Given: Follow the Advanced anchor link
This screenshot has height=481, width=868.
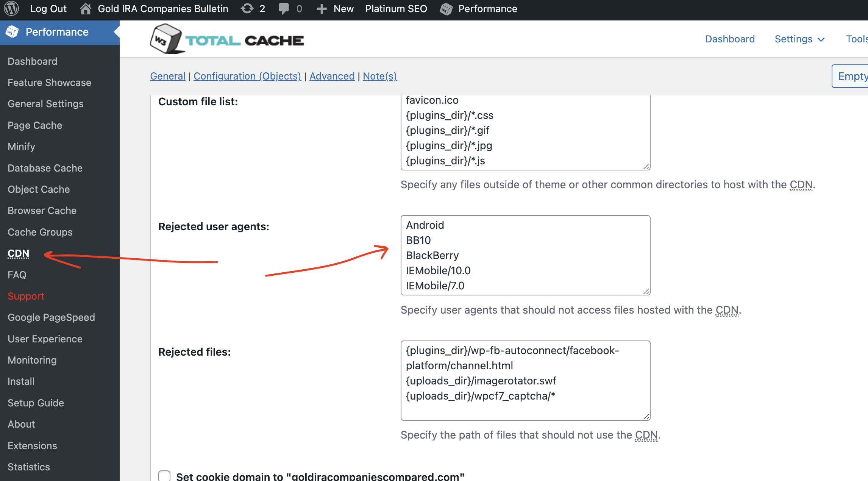Looking at the screenshot, I should [x=332, y=76].
